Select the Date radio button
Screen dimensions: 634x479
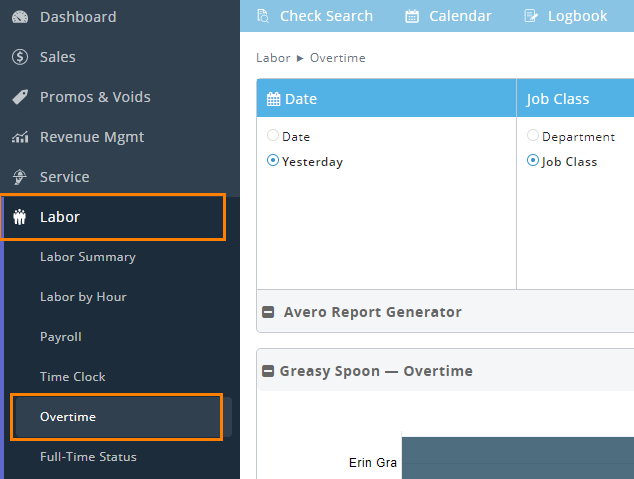(273, 136)
